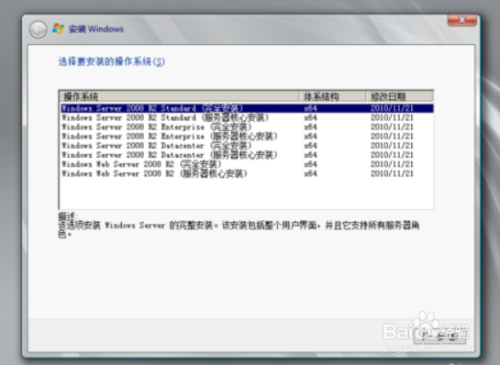Close the 安装 Windows dialog
This screenshot has width=500, height=365.
point(462,20)
